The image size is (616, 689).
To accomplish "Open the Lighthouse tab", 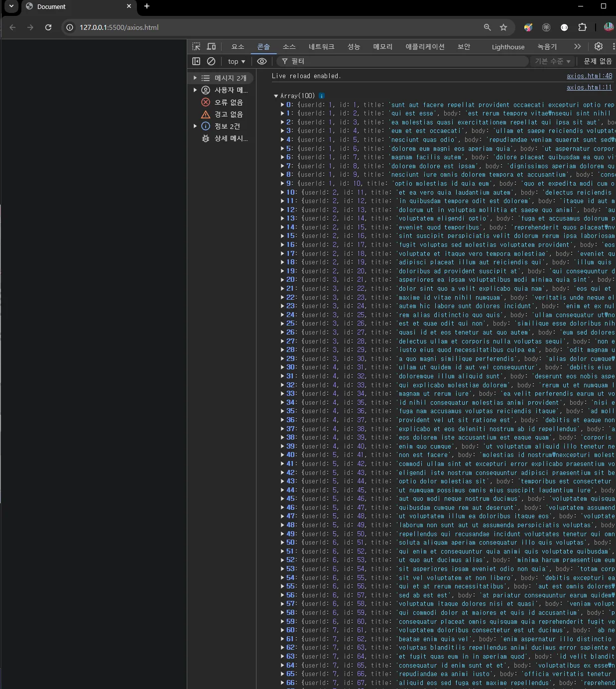I will click(508, 47).
